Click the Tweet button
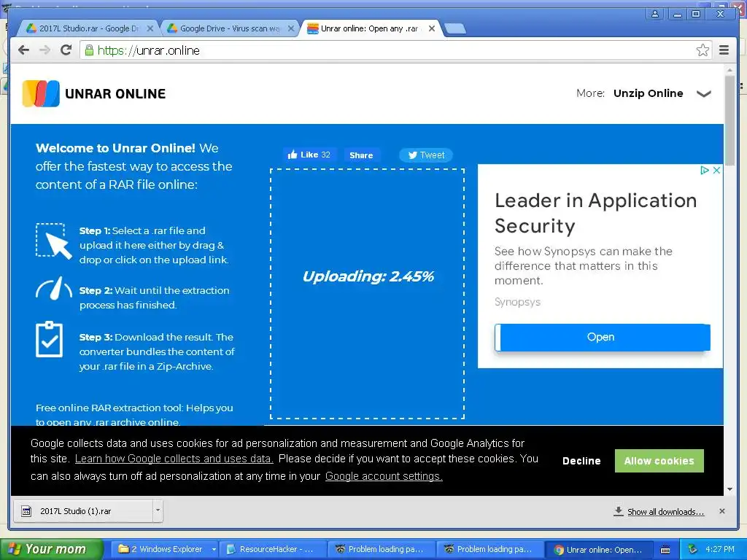The height and width of the screenshot is (560, 747). [426, 155]
